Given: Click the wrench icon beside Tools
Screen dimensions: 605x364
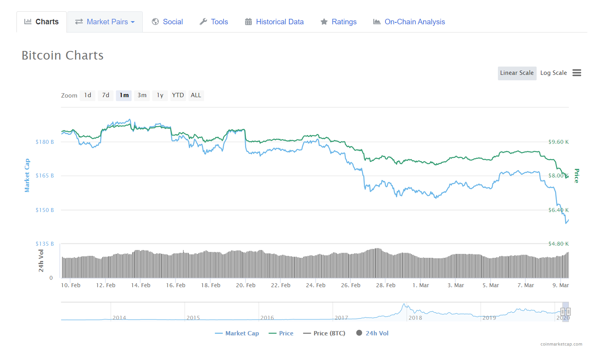Looking at the screenshot, I should (x=203, y=22).
